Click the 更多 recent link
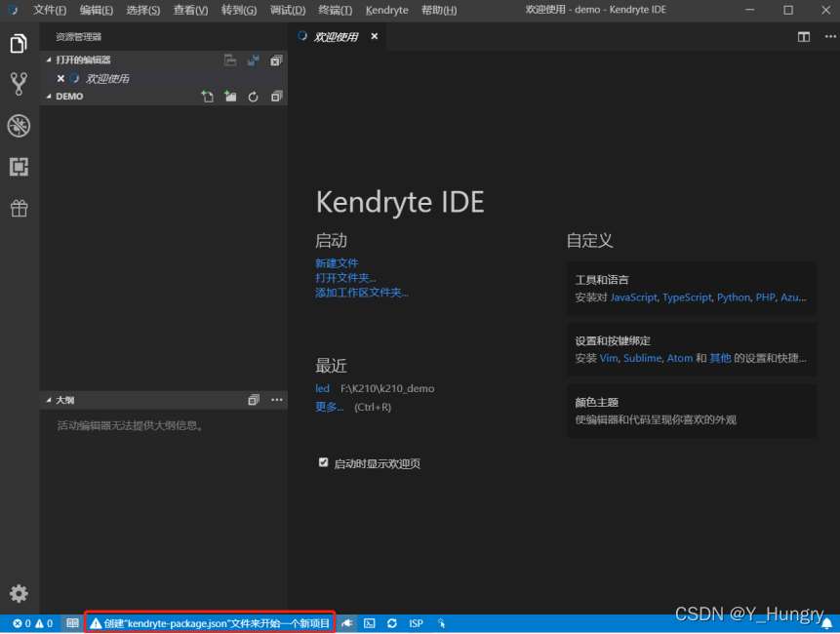 pos(330,407)
